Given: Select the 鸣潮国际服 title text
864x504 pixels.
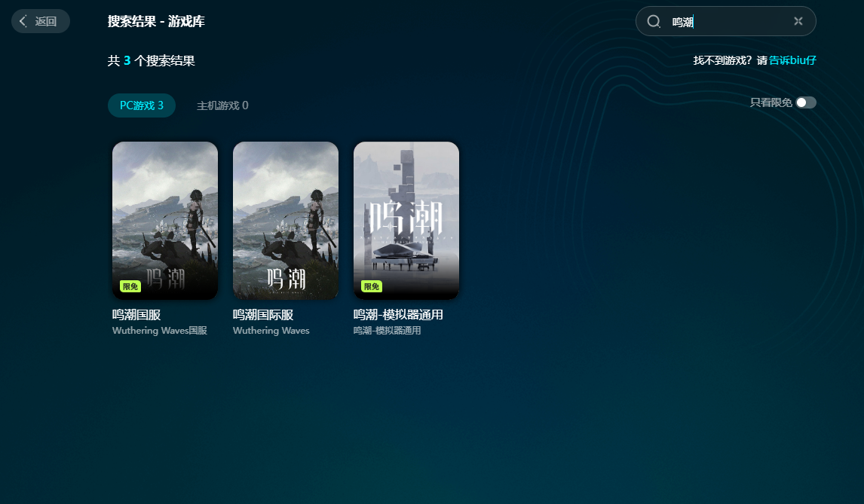Looking at the screenshot, I should point(263,314).
